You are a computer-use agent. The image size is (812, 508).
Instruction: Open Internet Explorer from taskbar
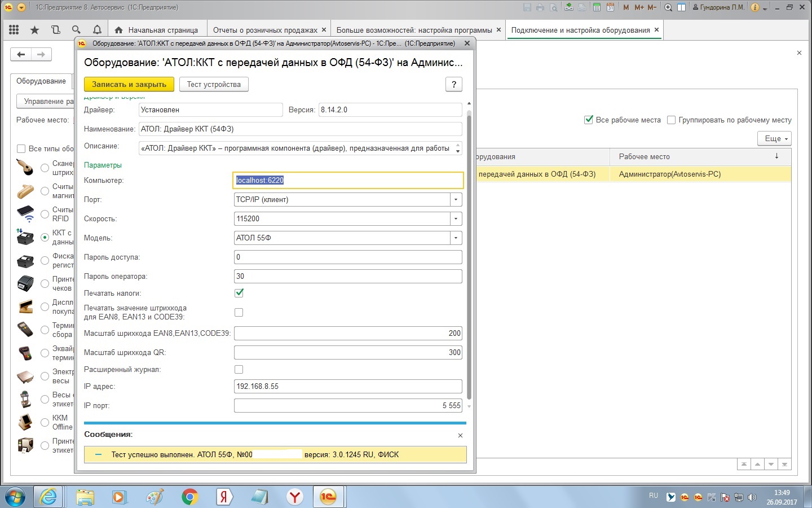pyautogui.click(x=48, y=497)
